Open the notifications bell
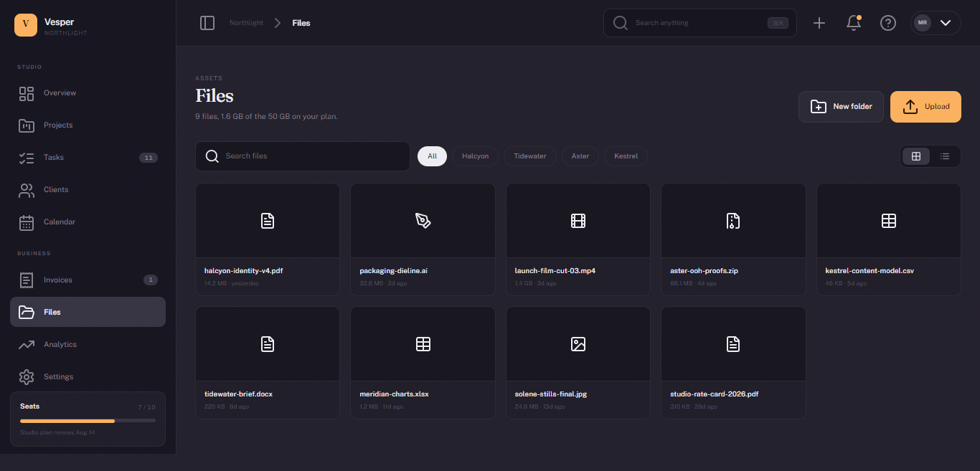 coord(854,23)
